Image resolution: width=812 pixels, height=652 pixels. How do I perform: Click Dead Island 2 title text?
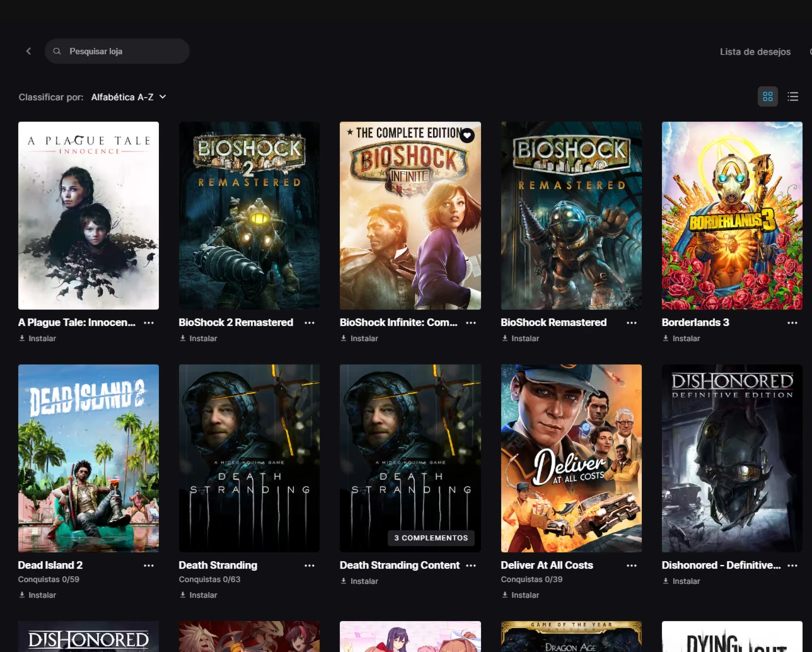[50, 566]
